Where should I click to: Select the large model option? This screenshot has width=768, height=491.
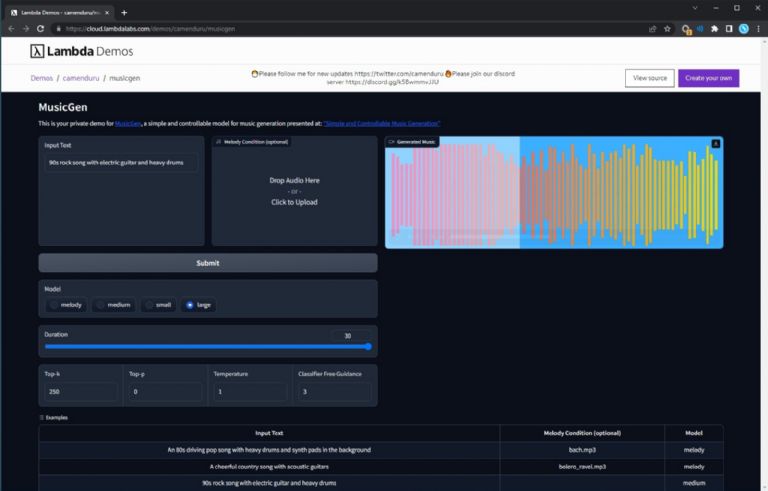coord(198,305)
